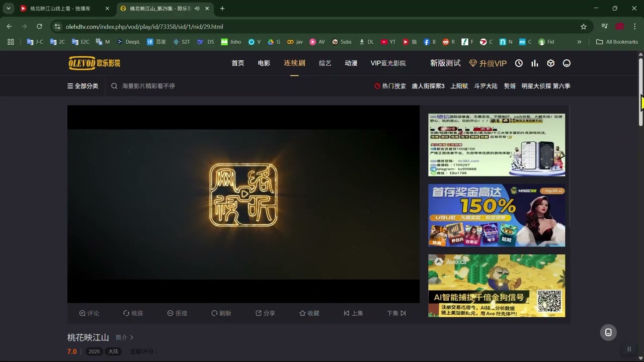Open the DL download bookmark

366,42
